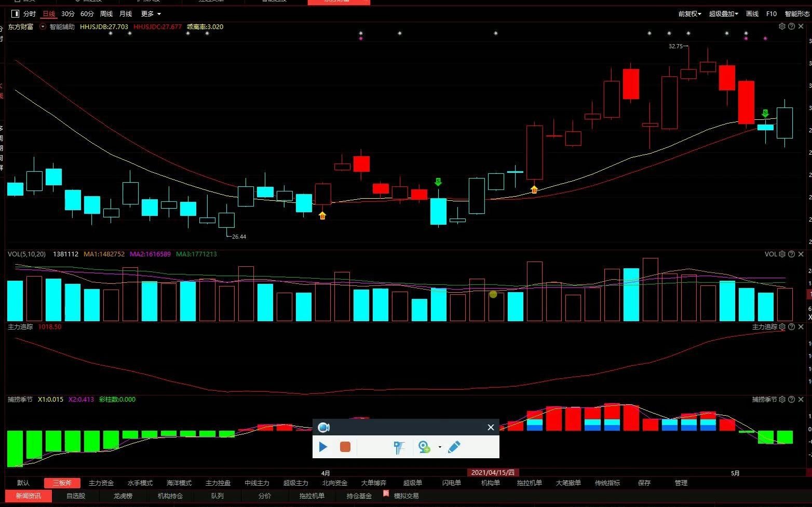Open main chart help icon
Image resolution: width=812 pixels, height=507 pixels.
coord(791,26)
